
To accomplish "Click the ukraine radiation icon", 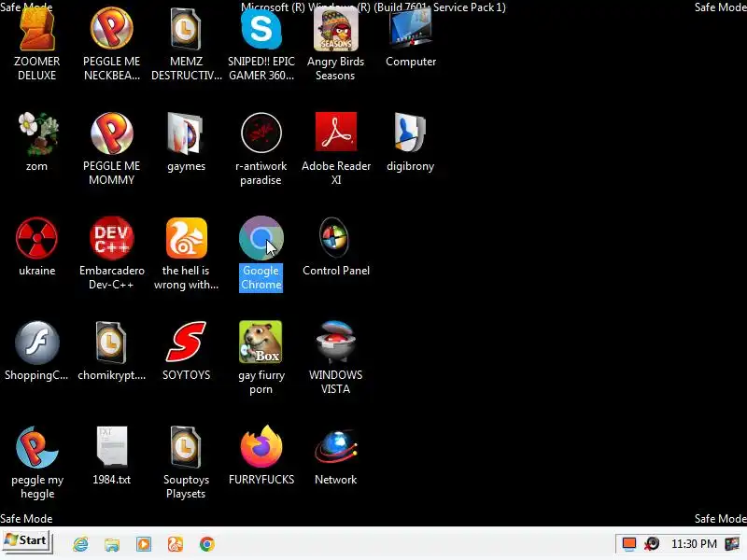I will coord(36,238).
